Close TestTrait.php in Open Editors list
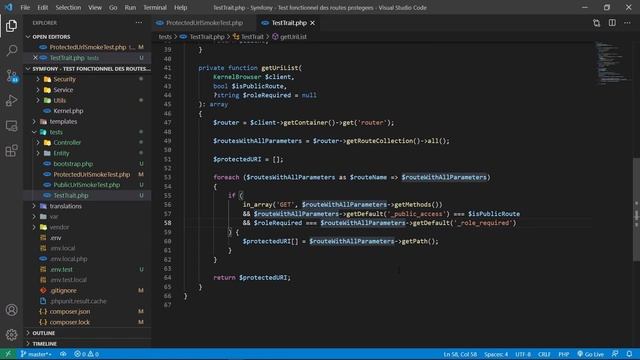The height and width of the screenshot is (360, 640). [35, 58]
